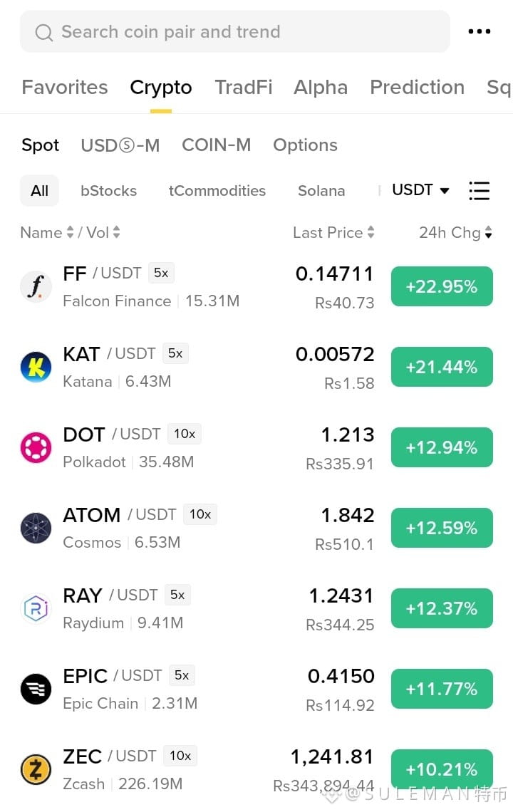Tap the Raydium RAY coin logo
Screen dimensions: 513x812
point(36,608)
